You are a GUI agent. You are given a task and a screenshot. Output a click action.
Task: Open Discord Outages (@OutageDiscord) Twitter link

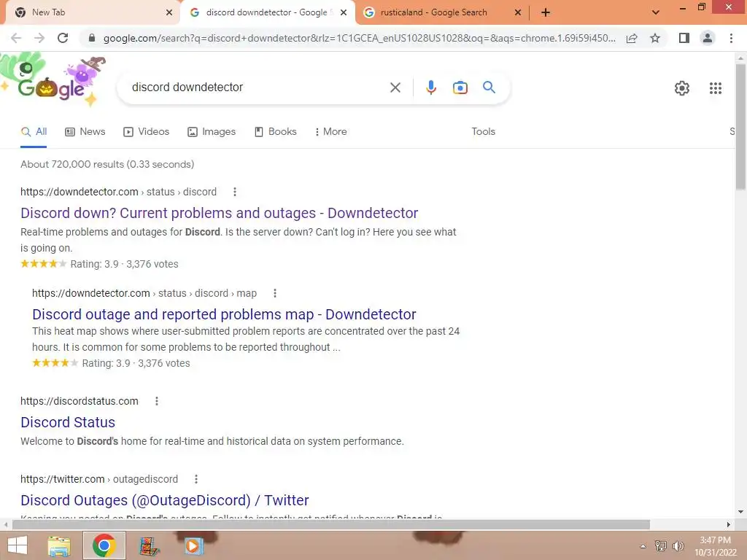point(165,500)
